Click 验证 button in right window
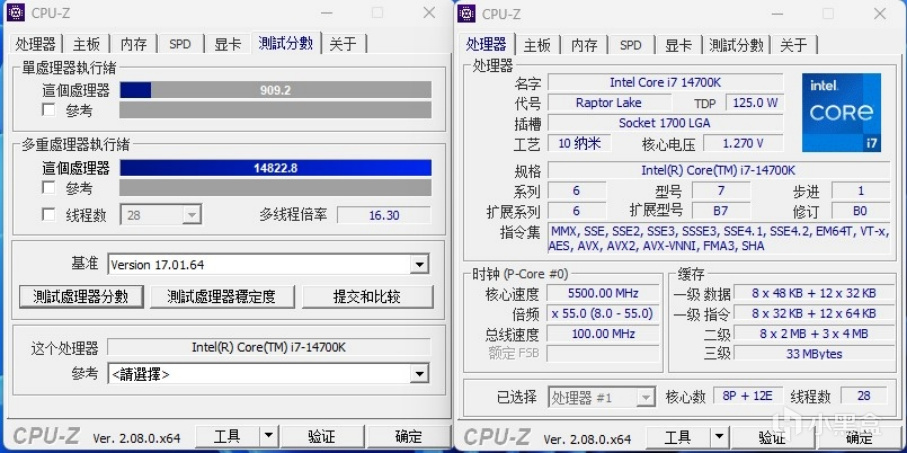 (x=772, y=437)
